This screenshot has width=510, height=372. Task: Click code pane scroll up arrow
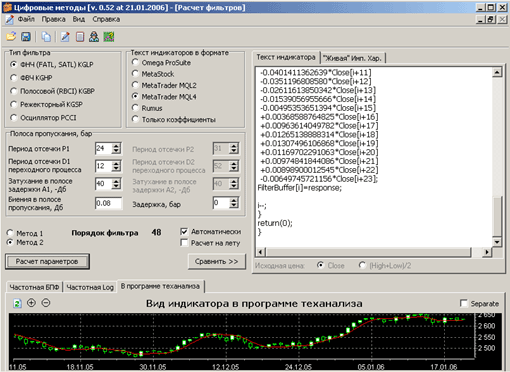tap(497, 72)
